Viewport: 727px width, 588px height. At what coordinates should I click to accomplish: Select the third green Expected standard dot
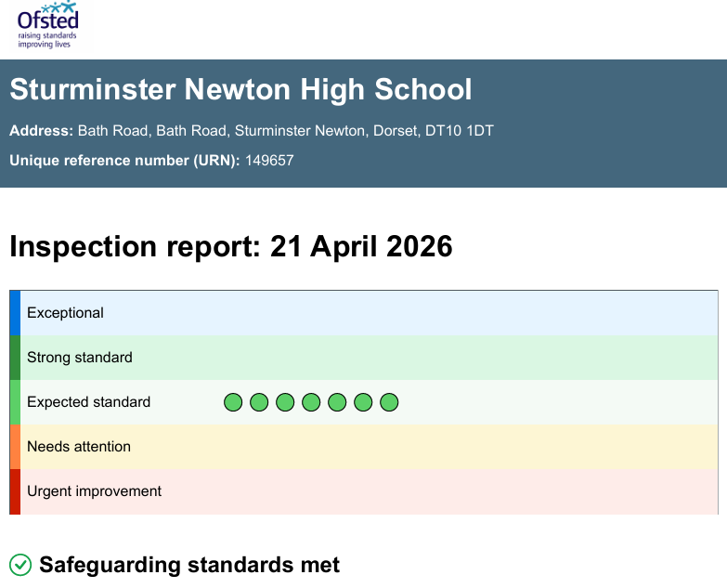(285, 402)
